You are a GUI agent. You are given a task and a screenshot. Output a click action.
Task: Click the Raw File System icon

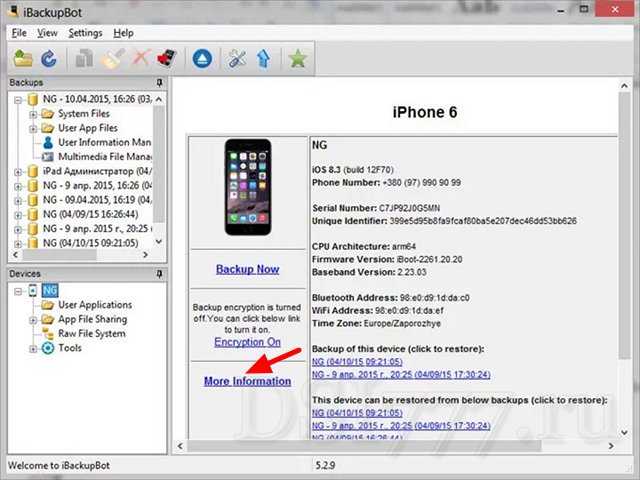point(48,333)
